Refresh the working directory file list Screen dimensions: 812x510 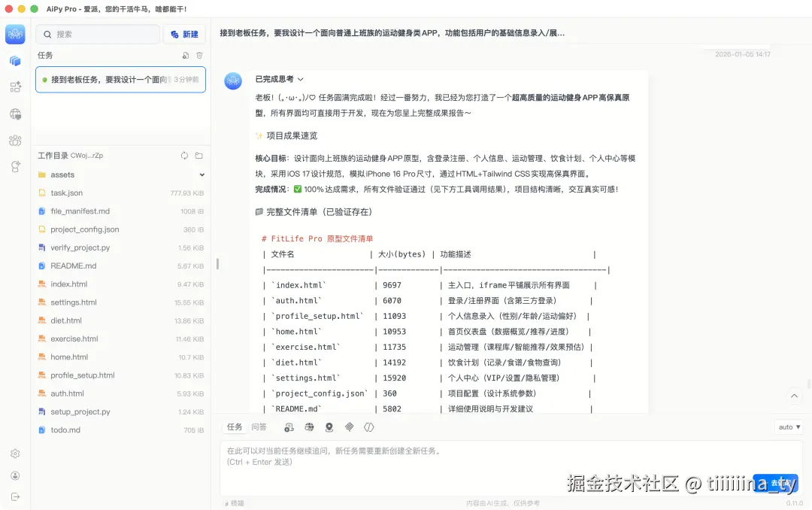(183, 155)
